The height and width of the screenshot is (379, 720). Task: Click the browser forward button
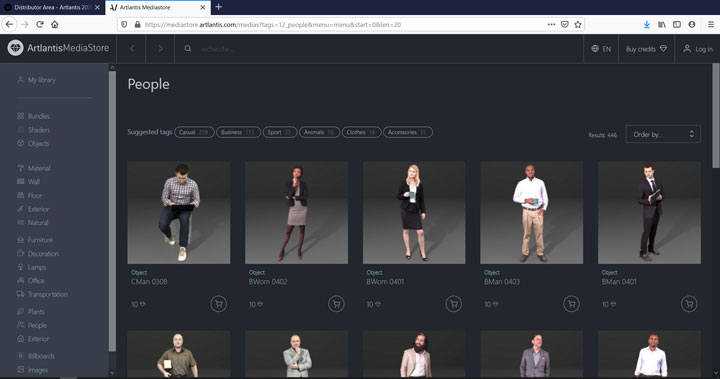click(25, 24)
